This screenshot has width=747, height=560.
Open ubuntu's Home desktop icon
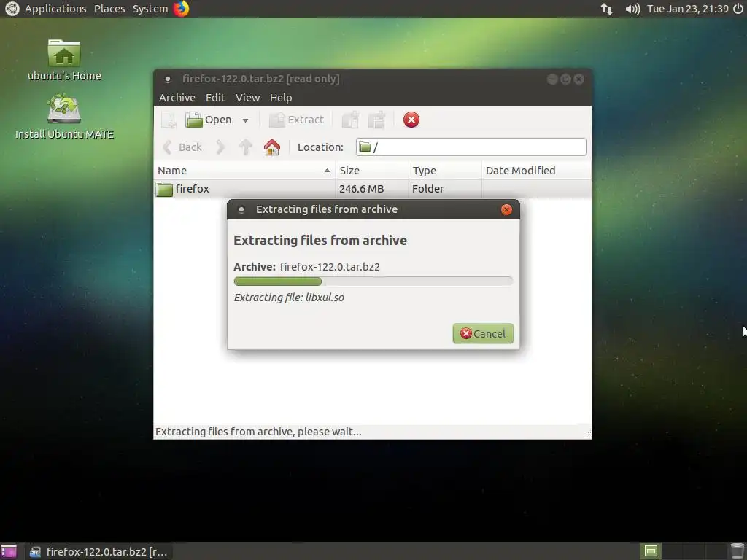click(x=64, y=60)
